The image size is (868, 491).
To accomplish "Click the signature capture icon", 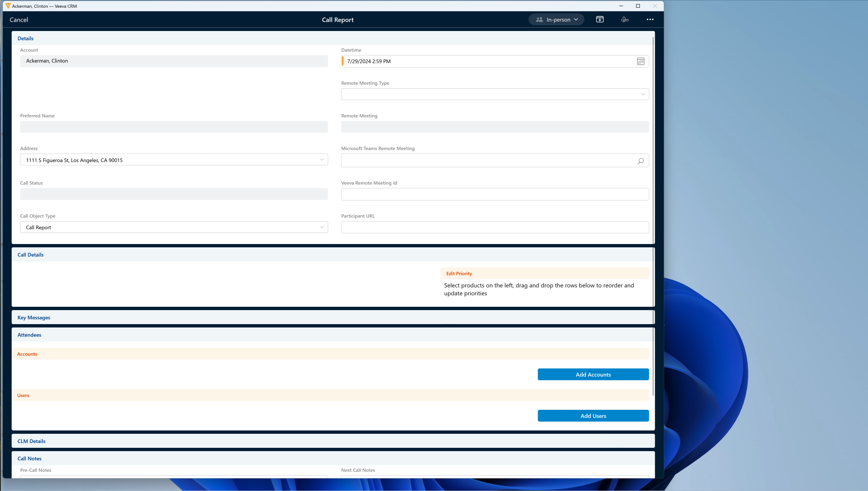I will click(x=625, y=20).
